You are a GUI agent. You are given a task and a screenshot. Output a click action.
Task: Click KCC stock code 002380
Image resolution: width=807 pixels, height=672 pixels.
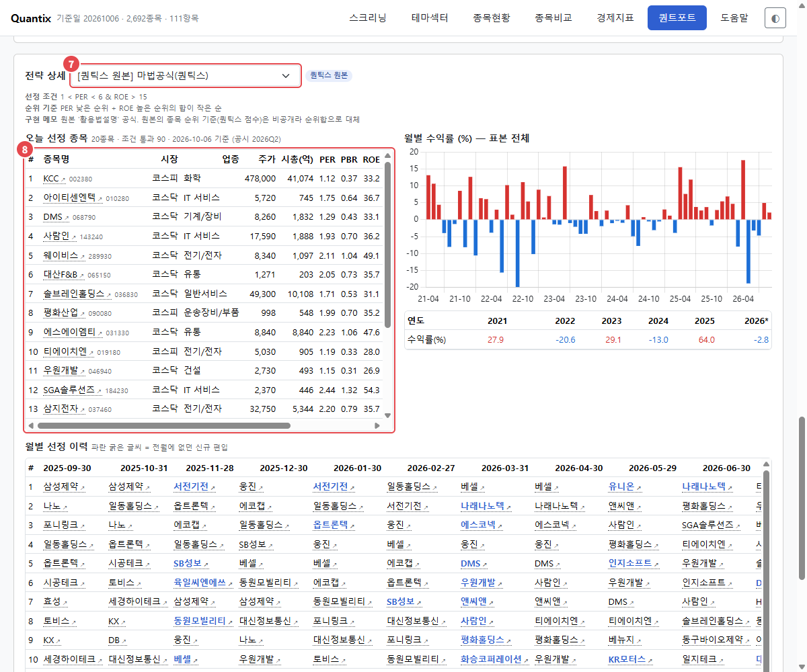pyautogui.click(x=81, y=179)
